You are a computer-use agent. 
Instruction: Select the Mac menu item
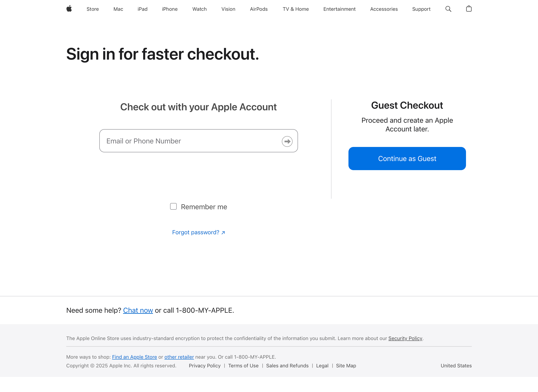point(118,9)
